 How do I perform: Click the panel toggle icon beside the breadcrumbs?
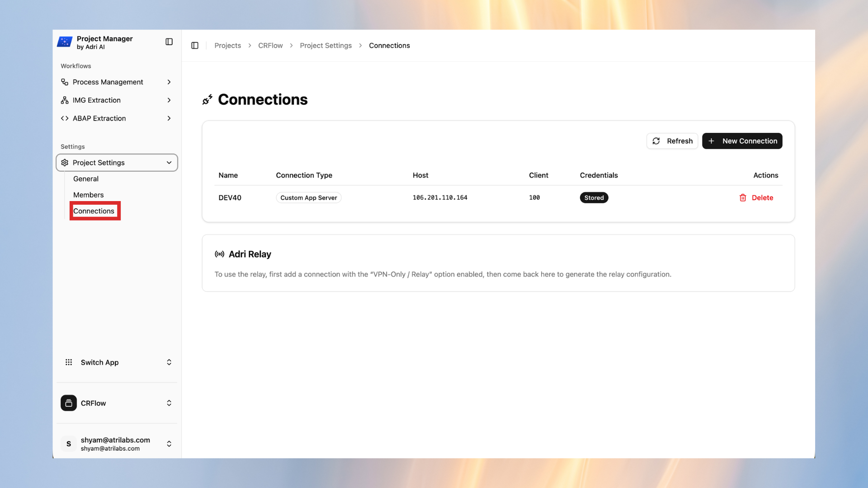point(195,45)
